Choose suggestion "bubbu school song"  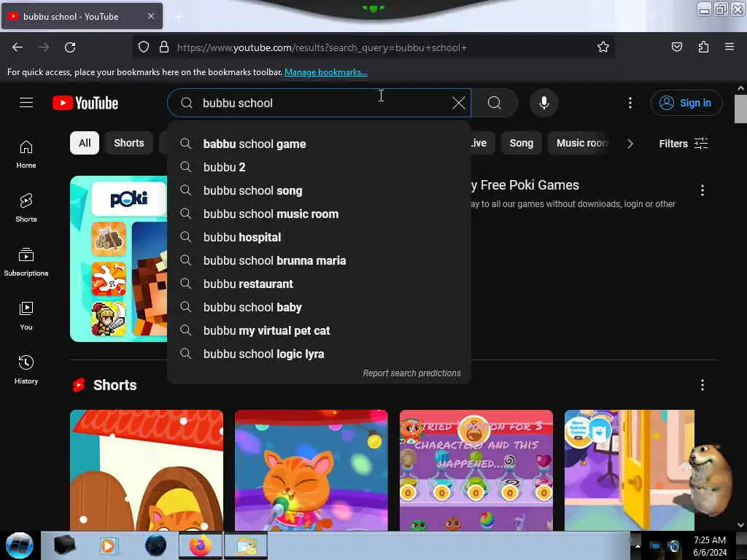click(319, 190)
